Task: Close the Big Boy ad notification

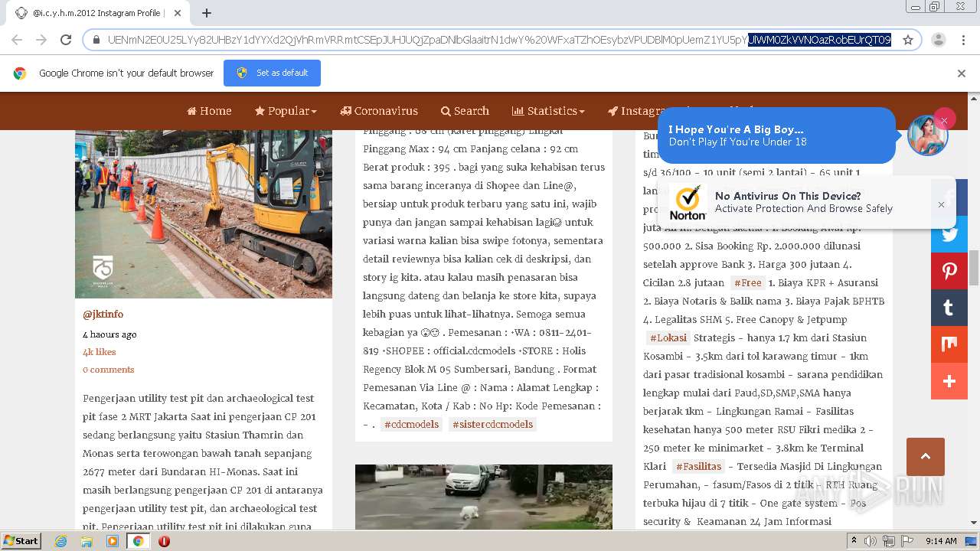Action: (944, 120)
